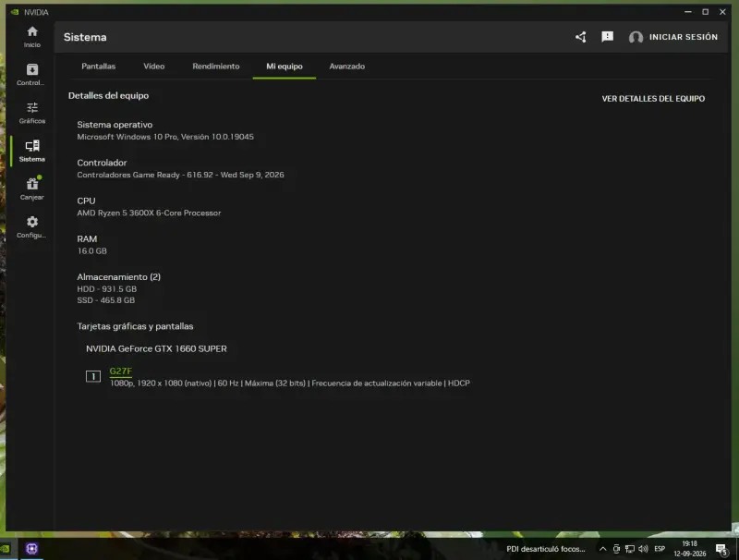Screen dimensions: 739x560
Task: Click the Sistema operativo label
Action: point(115,125)
